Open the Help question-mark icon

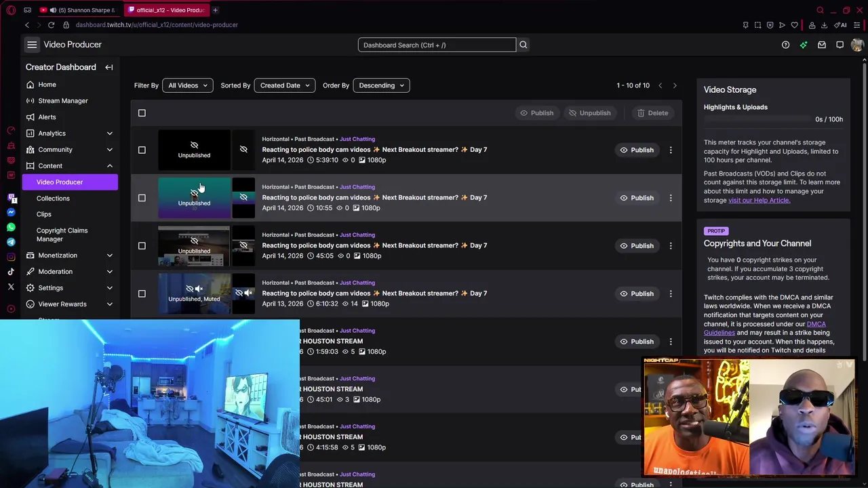785,45
